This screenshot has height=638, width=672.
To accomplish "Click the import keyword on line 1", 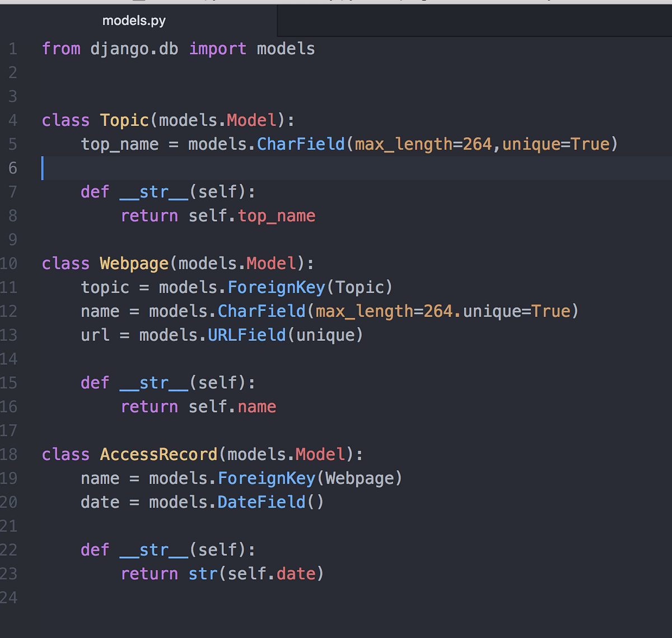I will (x=217, y=49).
